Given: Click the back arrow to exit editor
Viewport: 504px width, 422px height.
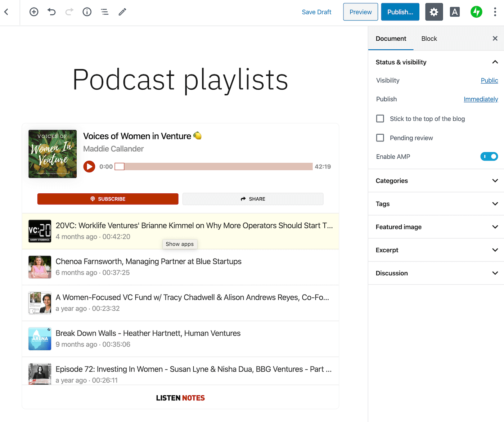Looking at the screenshot, I should tap(6, 12).
